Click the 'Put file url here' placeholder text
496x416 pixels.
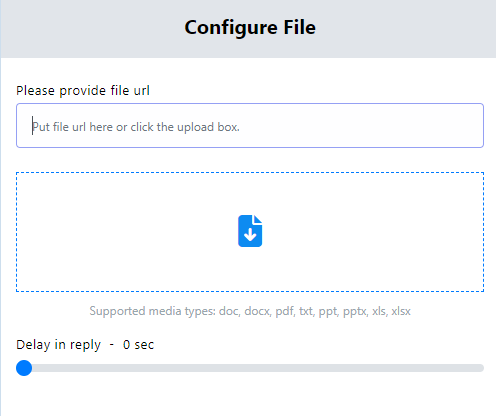136,127
